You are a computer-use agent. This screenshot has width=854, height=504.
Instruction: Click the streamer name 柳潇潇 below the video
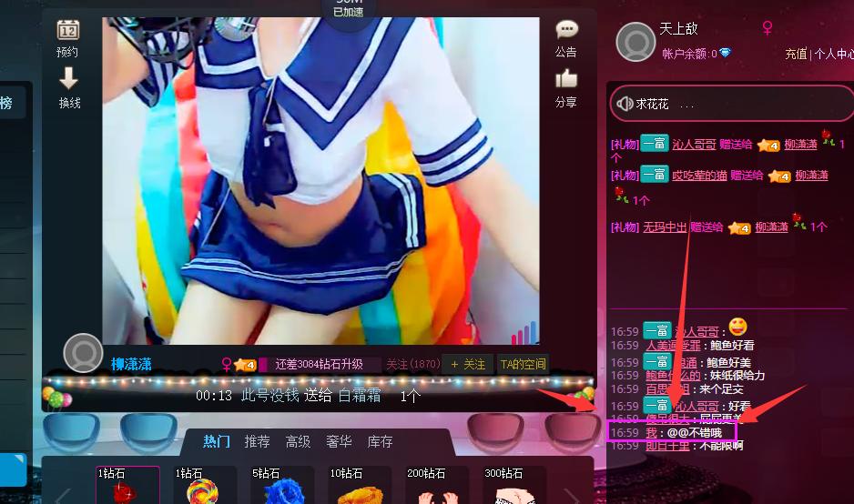tap(131, 364)
